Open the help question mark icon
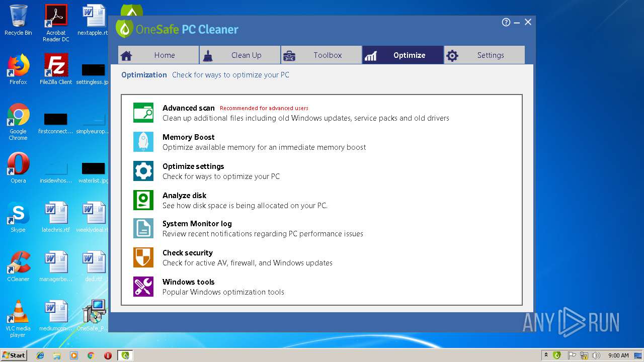This screenshot has height=362, width=644. (x=506, y=22)
